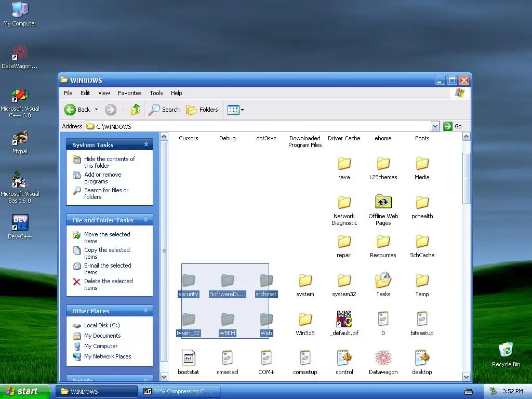The width and height of the screenshot is (532, 399).
Task: Open the Favorites menu
Action: (x=129, y=93)
